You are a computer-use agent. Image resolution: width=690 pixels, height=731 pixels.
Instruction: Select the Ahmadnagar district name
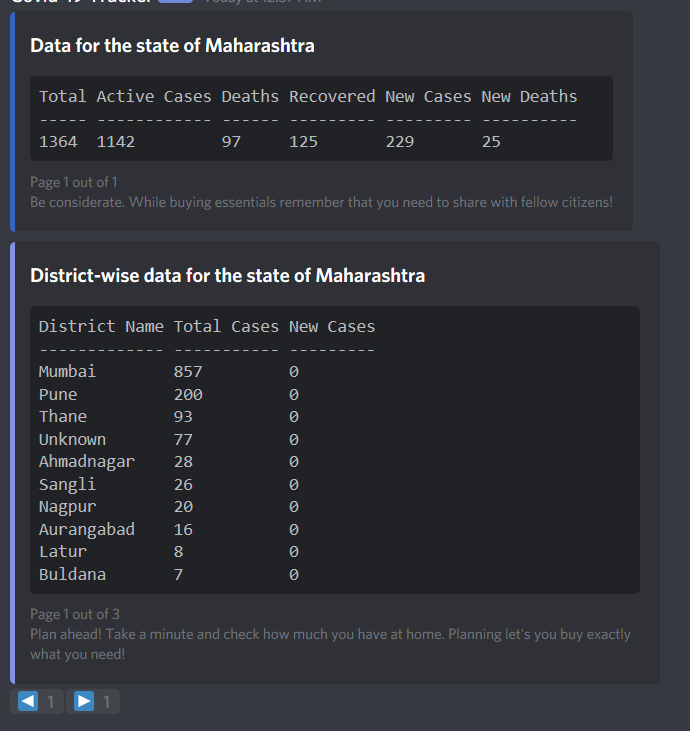tap(86, 461)
